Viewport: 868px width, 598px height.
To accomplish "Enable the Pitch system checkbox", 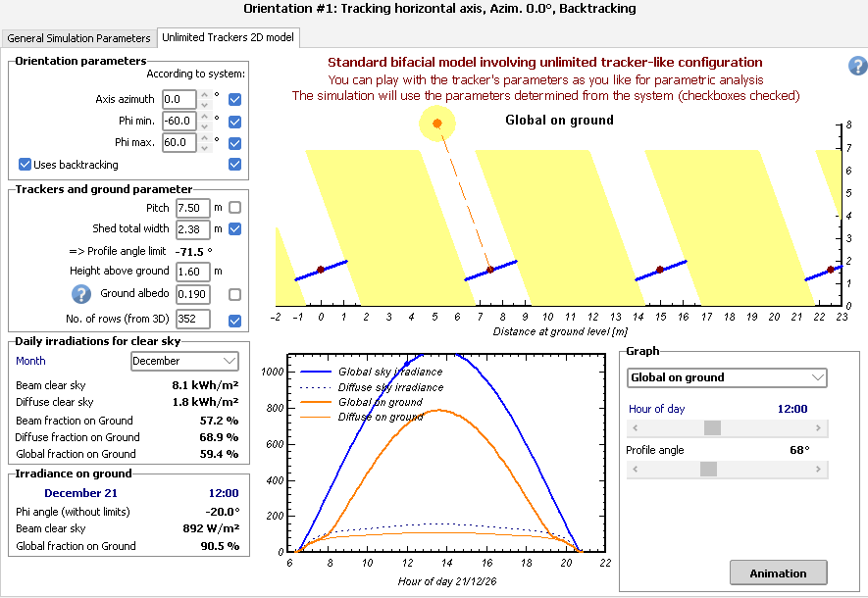I will 234,208.
